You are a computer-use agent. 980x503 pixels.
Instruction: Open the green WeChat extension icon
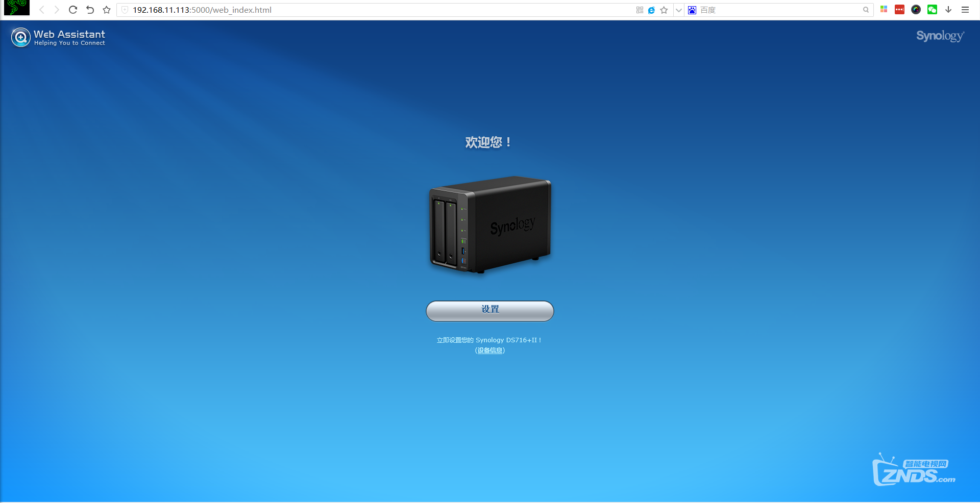pos(933,9)
